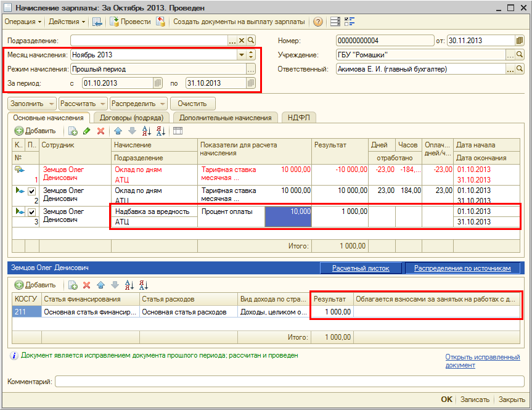Open the Заполнить dropdown arrow
Screen dimensions: 532x410
(x=51, y=104)
